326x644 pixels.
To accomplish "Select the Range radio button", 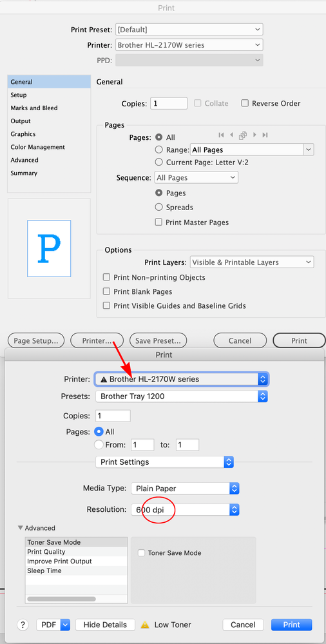I will coord(158,150).
